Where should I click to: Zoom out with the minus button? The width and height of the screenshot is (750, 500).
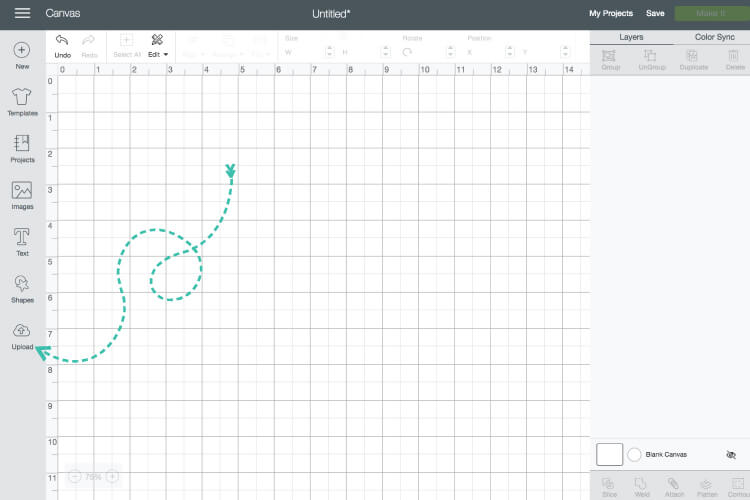[75, 477]
